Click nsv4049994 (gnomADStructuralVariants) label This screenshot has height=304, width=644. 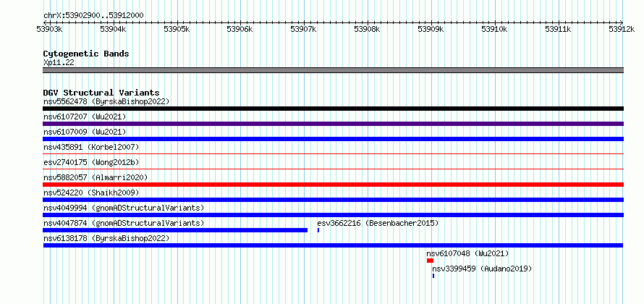[124, 208]
